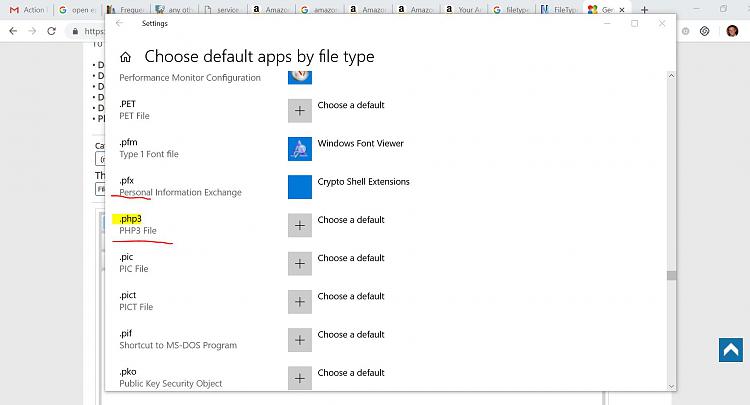Viewport: 750px width, 405px height.
Task: Switch to the Your A Amazon tab
Action: tap(463, 10)
